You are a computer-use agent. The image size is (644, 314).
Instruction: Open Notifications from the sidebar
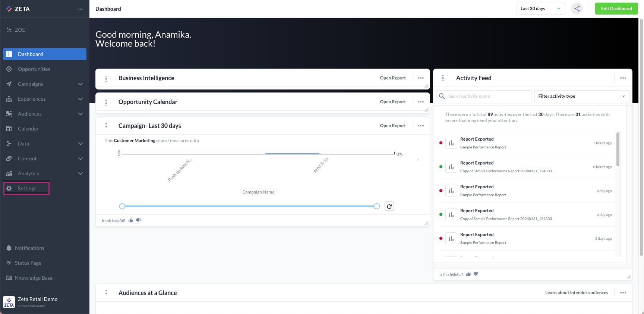29,248
